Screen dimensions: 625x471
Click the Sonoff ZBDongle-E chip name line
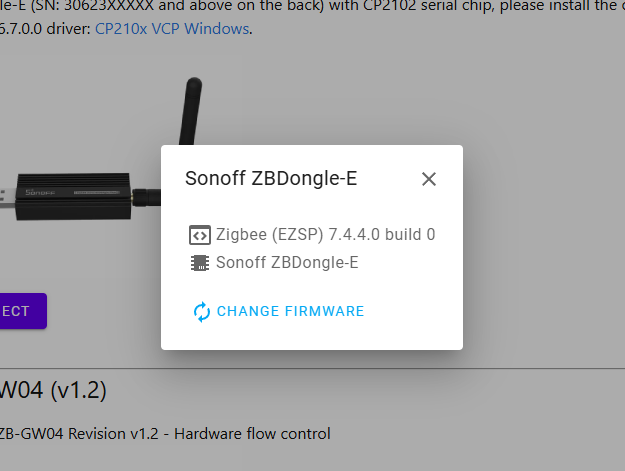click(287, 263)
